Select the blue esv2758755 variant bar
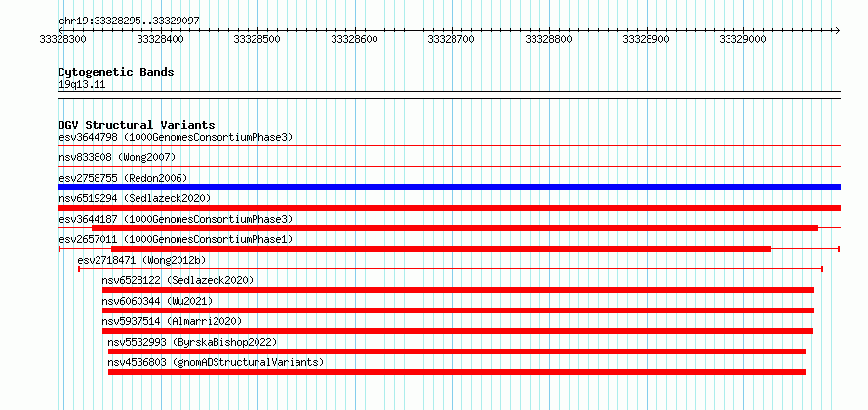 point(449,187)
